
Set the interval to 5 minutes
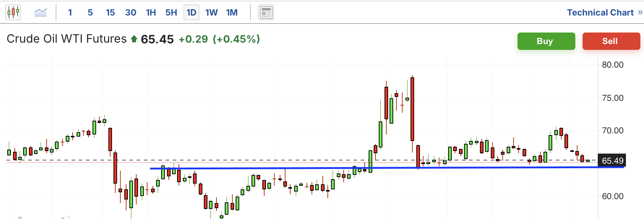click(x=90, y=13)
